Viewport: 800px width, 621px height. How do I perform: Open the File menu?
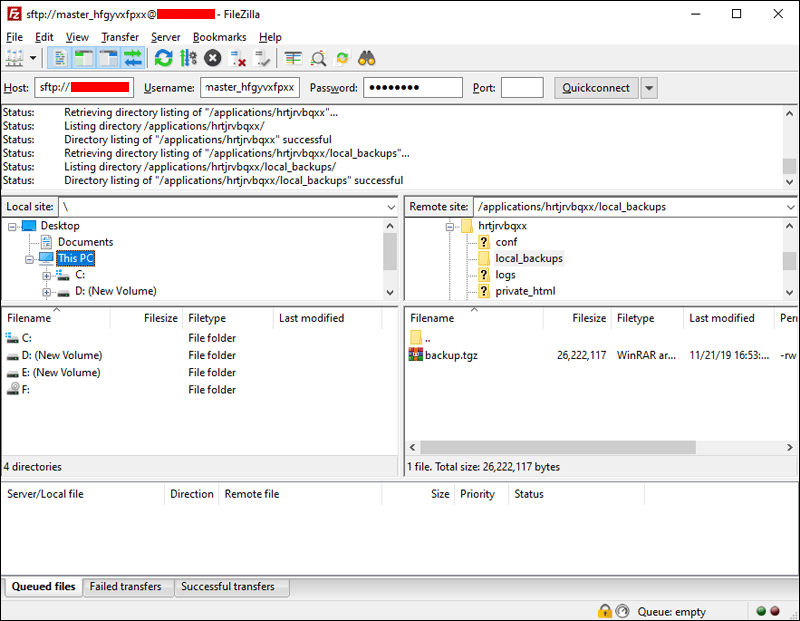14,37
